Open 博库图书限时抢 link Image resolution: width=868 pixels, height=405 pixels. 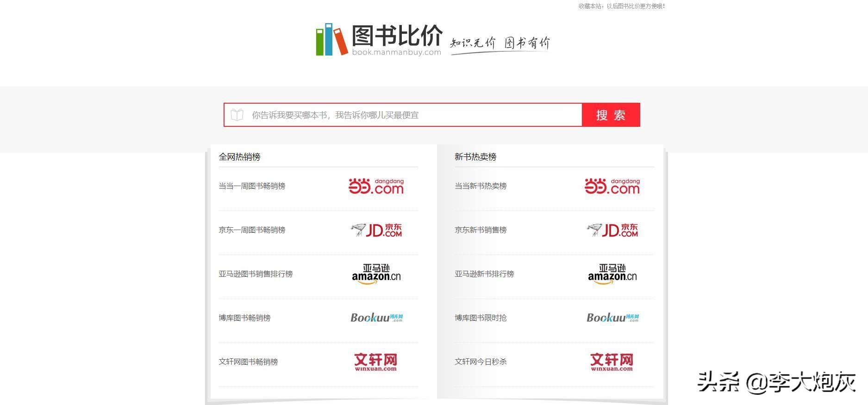coord(481,318)
